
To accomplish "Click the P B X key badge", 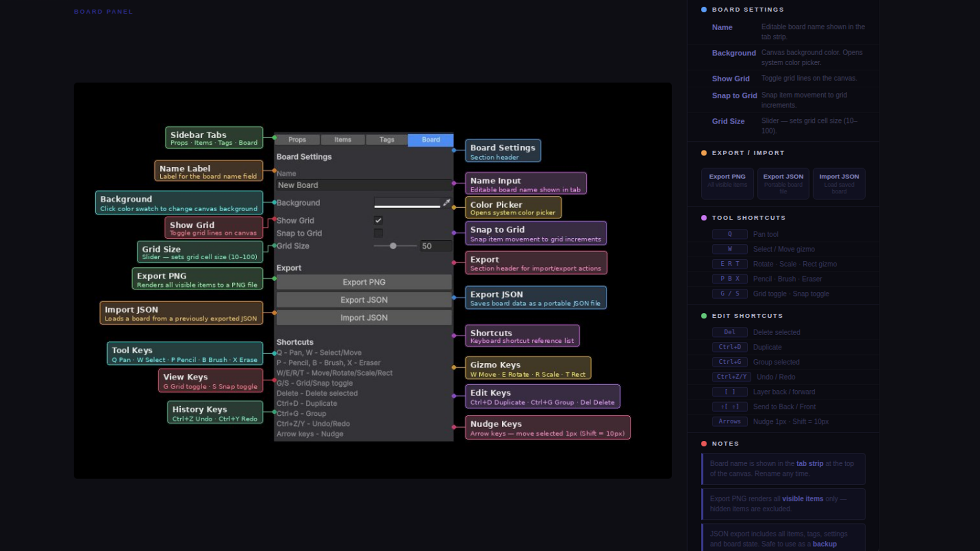I will pos(729,279).
